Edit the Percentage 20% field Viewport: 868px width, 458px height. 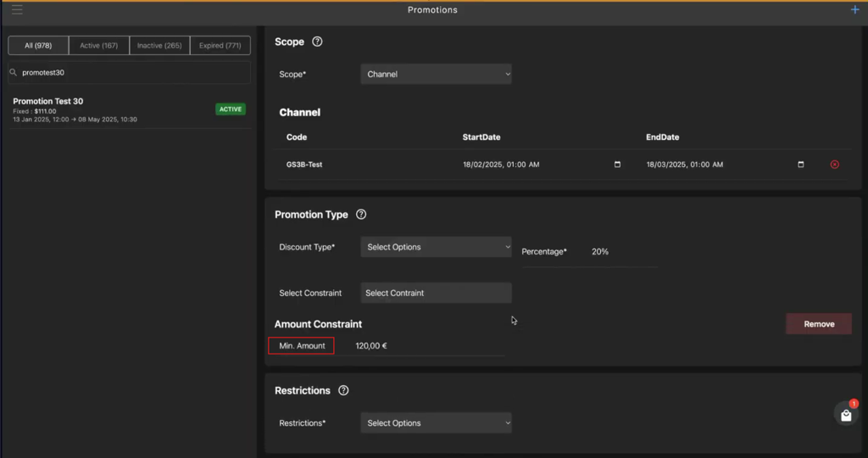(624, 252)
